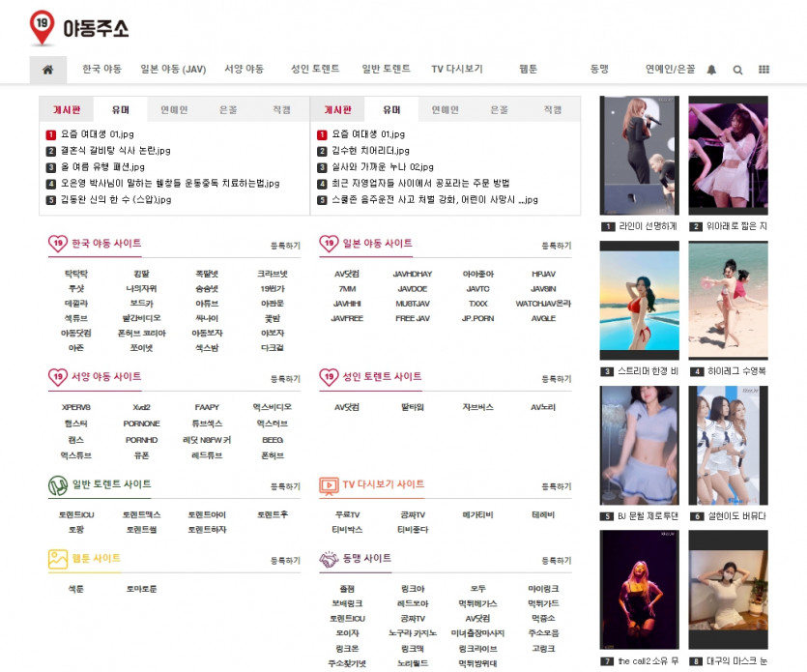Viewport: 807px width, 672px height.
Task: Switch to 연예인 tab in left board
Action: click(x=174, y=109)
